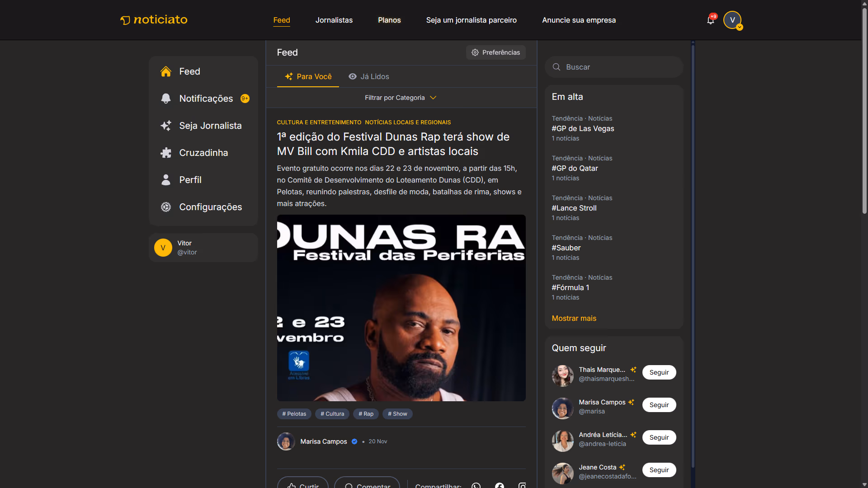Go to Perfil in the sidebar
Viewport: 868px width, 488px height.
click(x=190, y=180)
